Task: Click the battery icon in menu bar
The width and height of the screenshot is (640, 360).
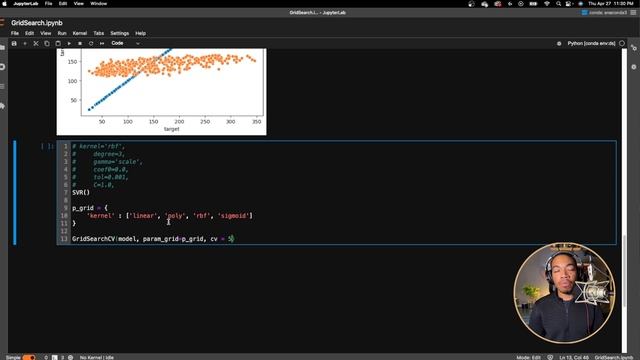Action: tap(533, 4)
